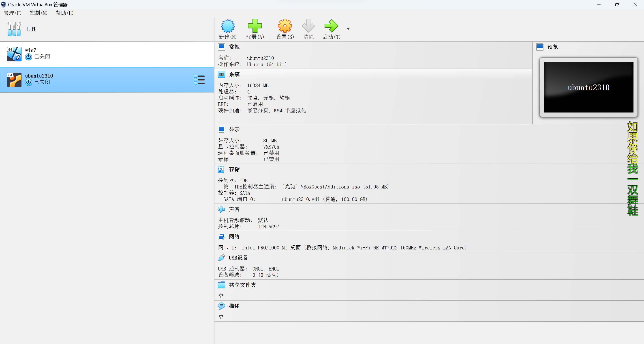Open the 帮助(H) menu
Image resolution: width=644 pixels, height=344 pixels.
[x=64, y=13]
